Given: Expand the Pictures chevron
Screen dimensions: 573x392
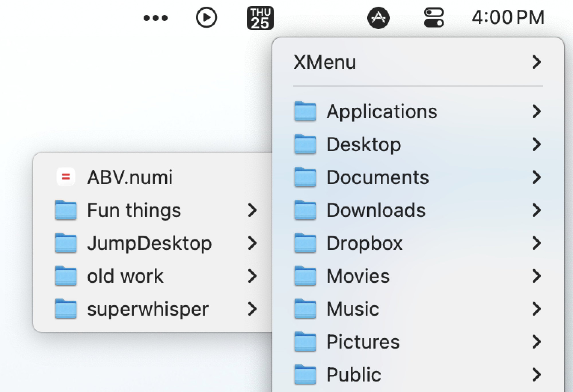Looking at the screenshot, I should (x=536, y=342).
